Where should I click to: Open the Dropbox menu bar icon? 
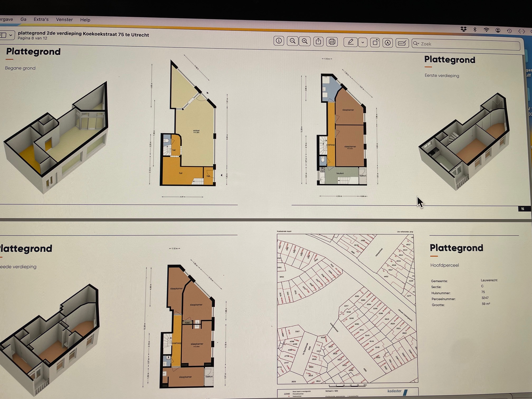point(463,29)
